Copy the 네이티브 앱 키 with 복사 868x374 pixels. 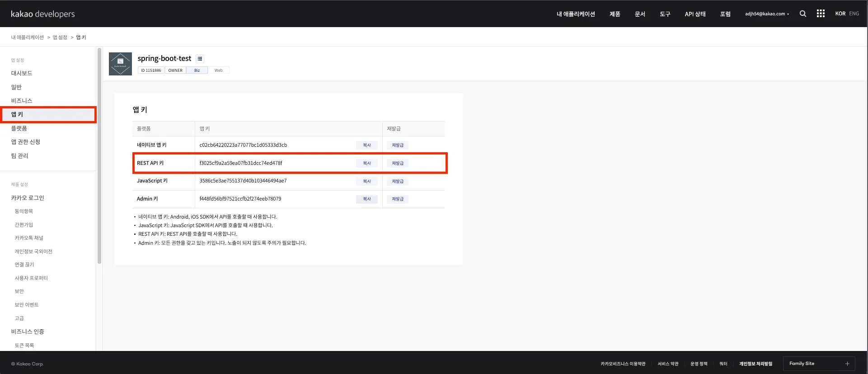pos(367,145)
